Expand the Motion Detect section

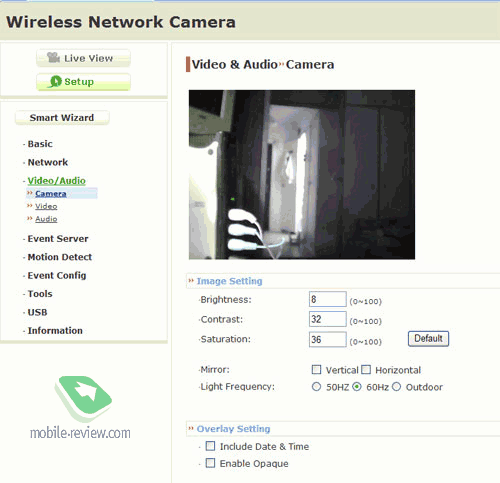(x=60, y=257)
